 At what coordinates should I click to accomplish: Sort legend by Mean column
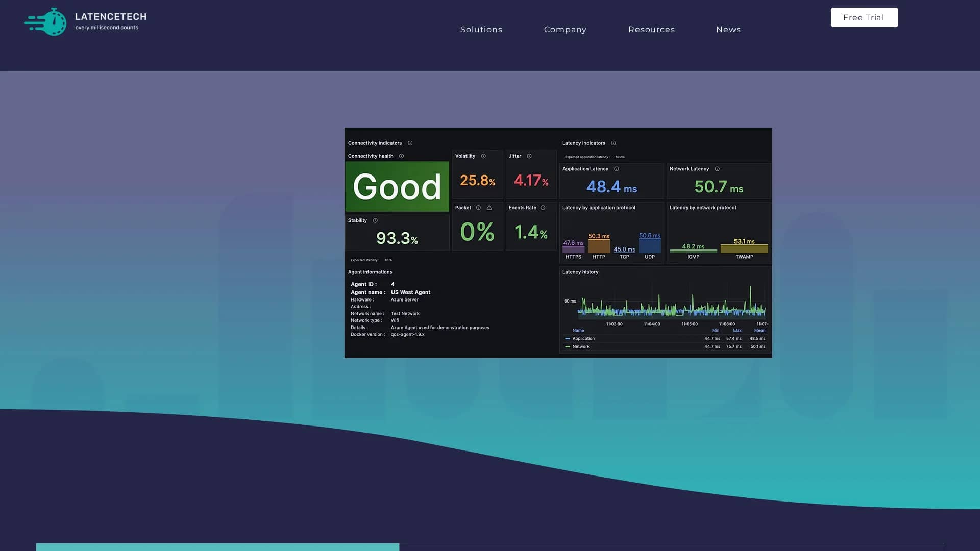click(x=759, y=331)
